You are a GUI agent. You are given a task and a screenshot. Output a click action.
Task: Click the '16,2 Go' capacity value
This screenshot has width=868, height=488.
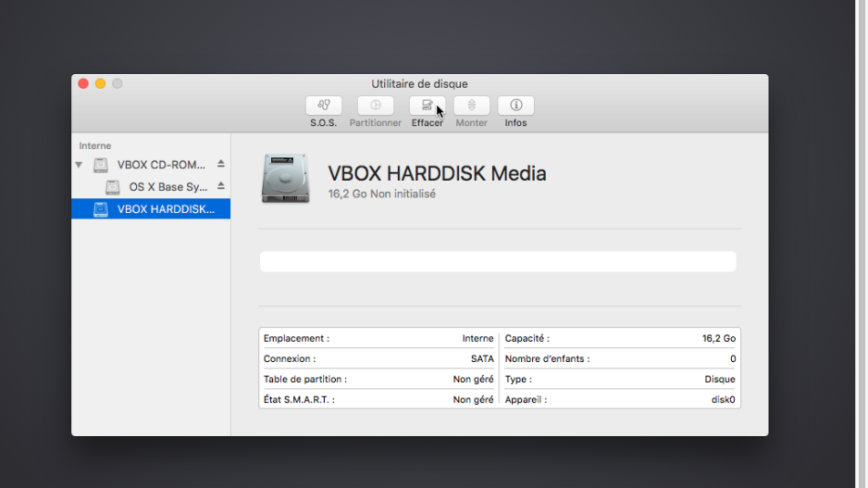click(x=718, y=338)
